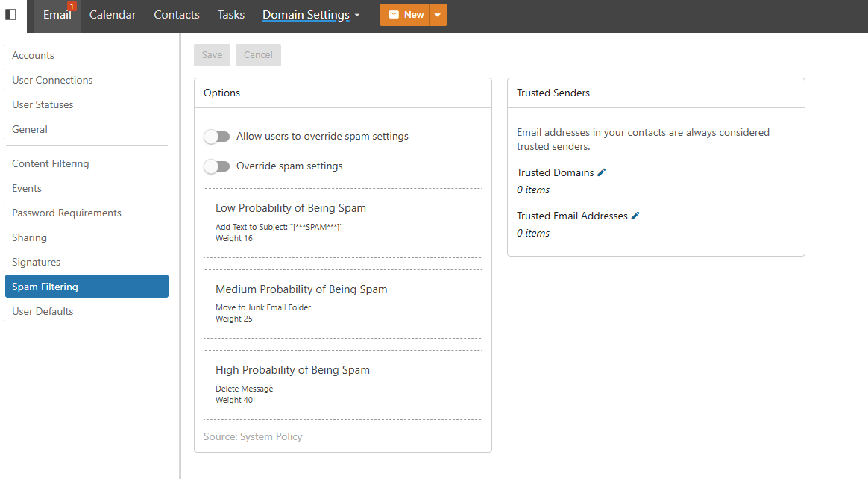Edit Trusted Domains with the pencil icon
This screenshot has height=479, width=868.
(x=602, y=172)
